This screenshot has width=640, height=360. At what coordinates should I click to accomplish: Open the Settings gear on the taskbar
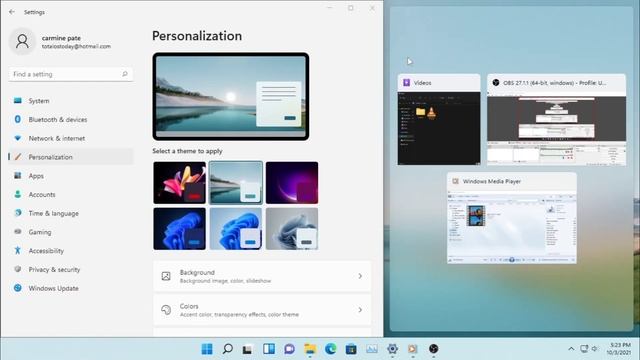coord(392,349)
